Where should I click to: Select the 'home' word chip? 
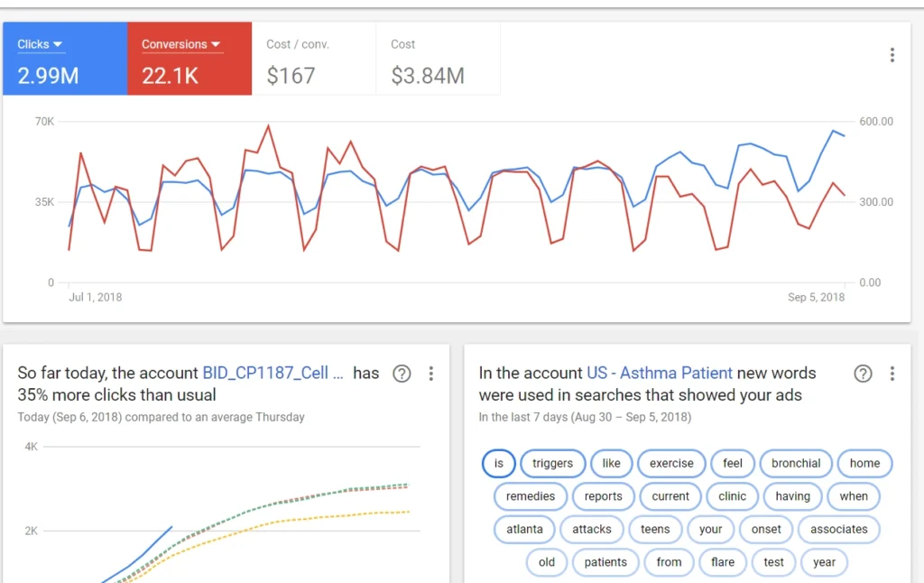[864, 463]
